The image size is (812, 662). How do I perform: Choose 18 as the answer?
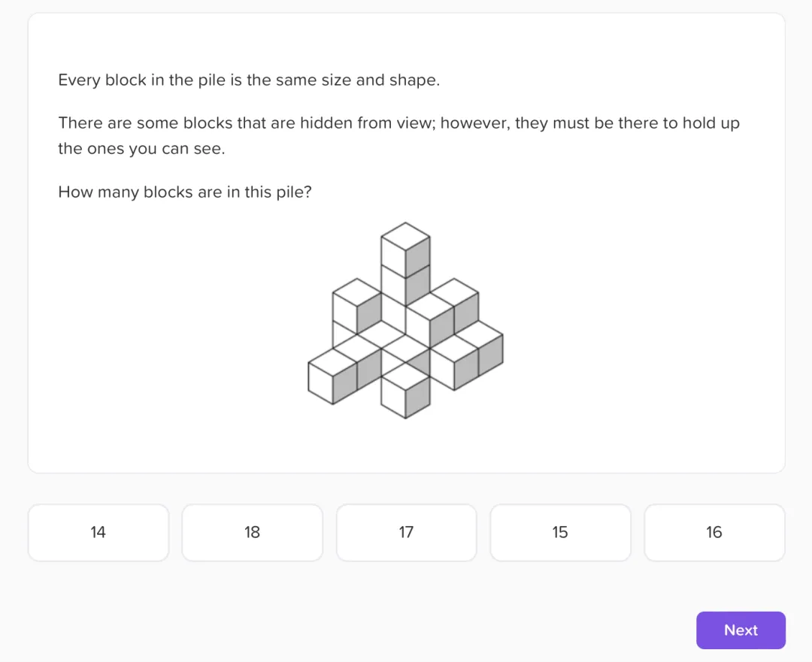point(252,532)
